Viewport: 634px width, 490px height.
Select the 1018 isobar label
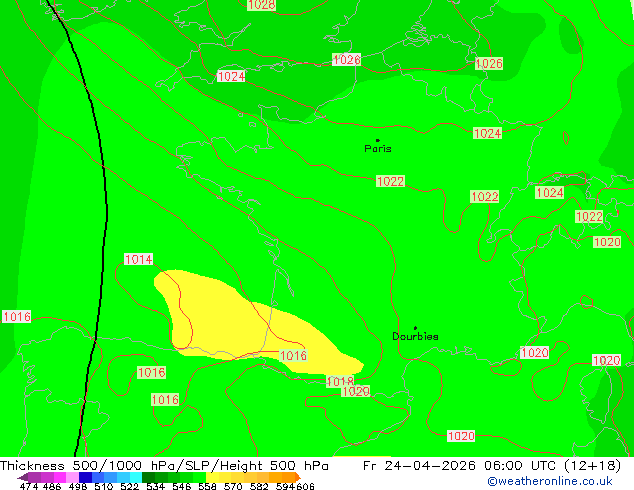(x=340, y=381)
